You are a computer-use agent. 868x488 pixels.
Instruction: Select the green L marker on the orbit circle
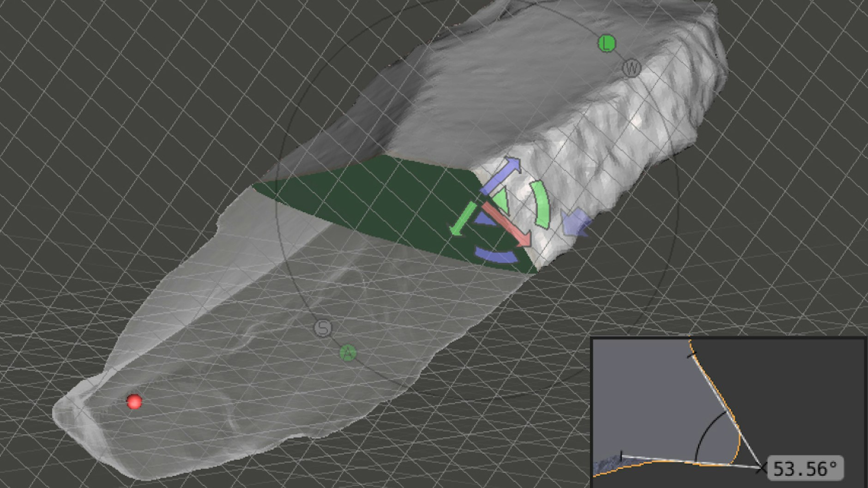[607, 44]
